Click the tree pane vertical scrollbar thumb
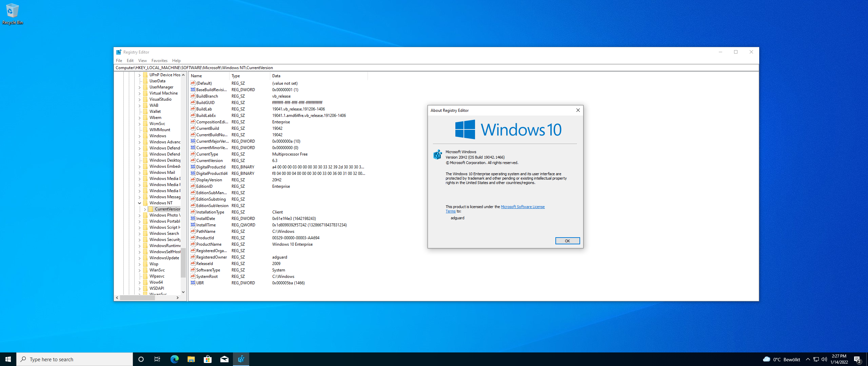The width and height of the screenshot is (868, 366). [183, 263]
